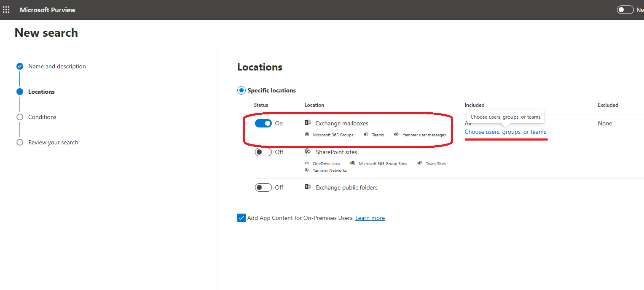Click the OneDrive sites cloud icon
644x290 pixels.
(307, 163)
